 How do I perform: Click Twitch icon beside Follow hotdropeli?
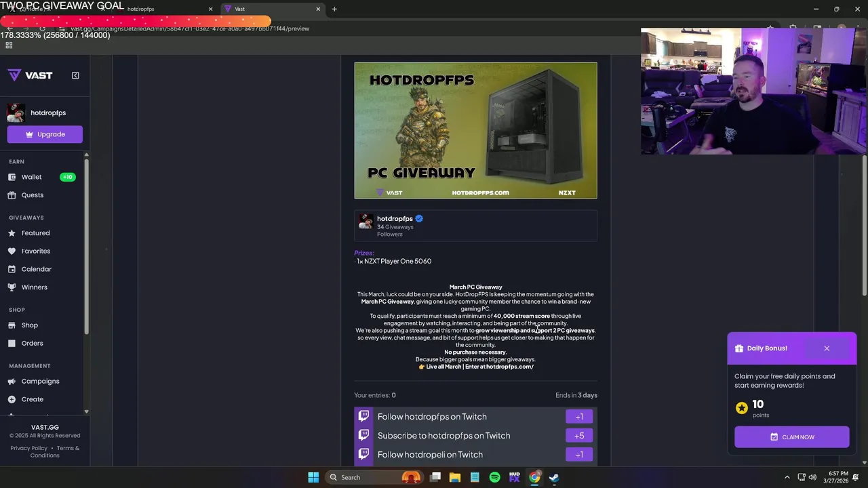pyautogui.click(x=363, y=454)
